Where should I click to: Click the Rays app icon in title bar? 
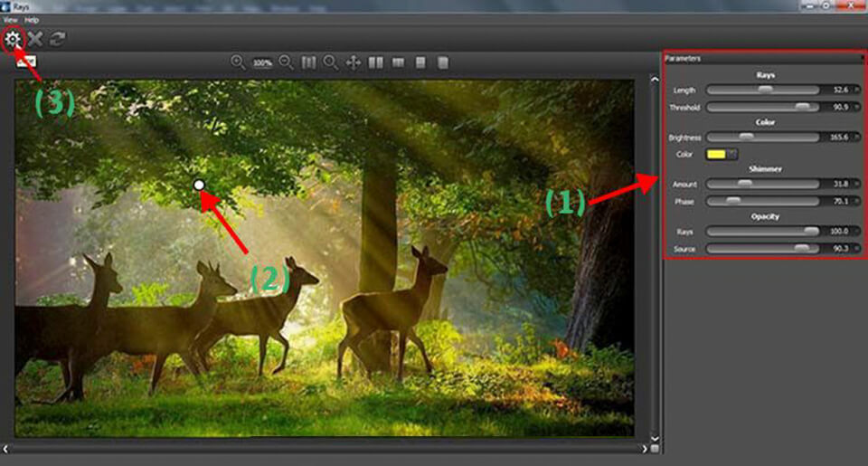tap(6, 5)
